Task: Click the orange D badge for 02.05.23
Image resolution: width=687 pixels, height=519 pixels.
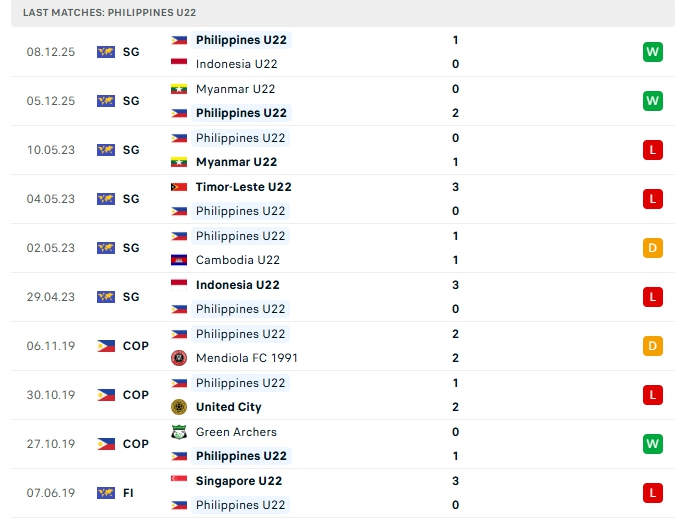Action: click(652, 248)
